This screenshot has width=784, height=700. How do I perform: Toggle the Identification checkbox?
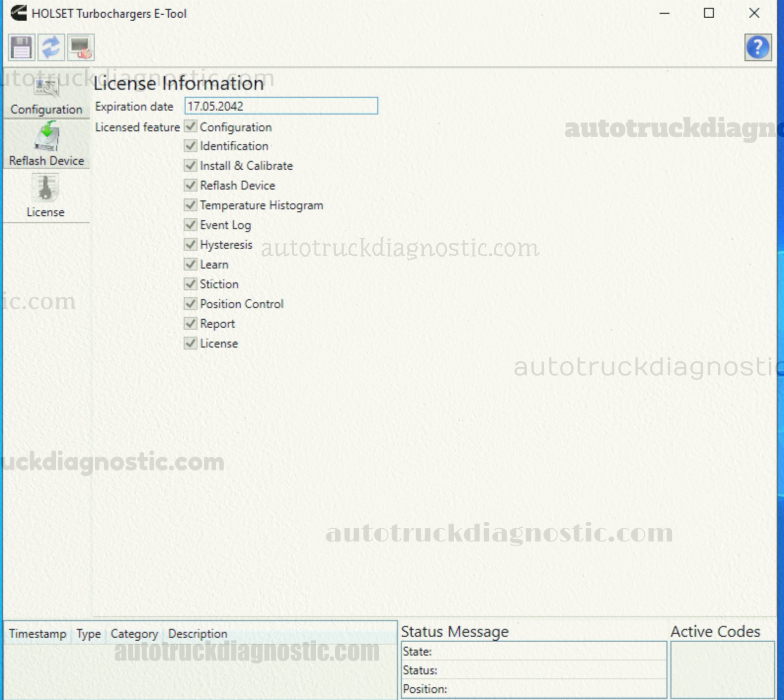191,146
